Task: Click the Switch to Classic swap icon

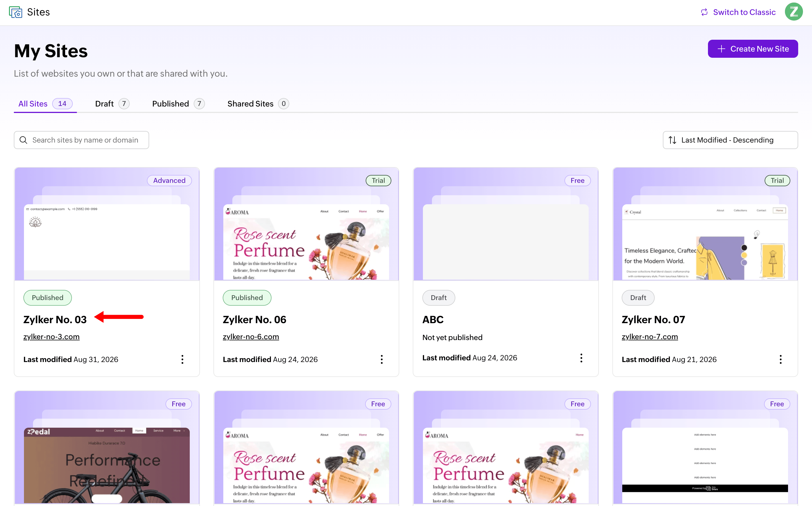Action: pyautogui.click(x=704, y=12)
